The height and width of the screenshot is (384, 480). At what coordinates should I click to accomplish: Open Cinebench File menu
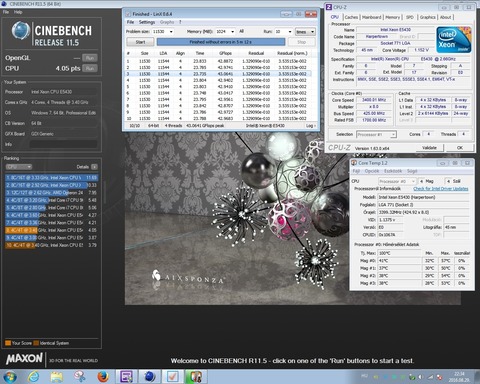click(6, 12)
